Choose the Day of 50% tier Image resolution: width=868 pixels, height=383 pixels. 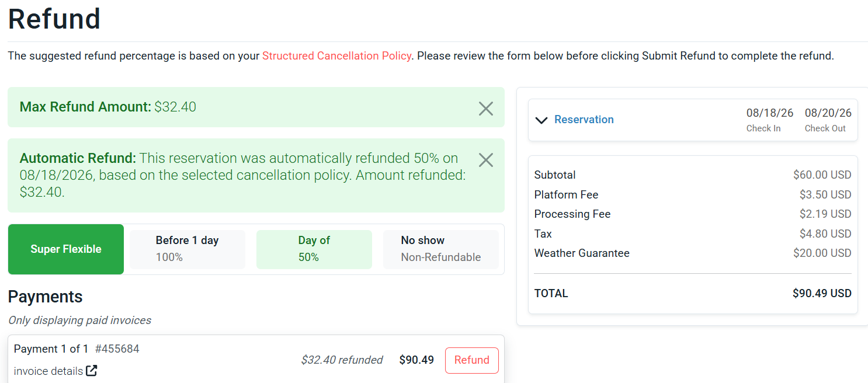314,249
